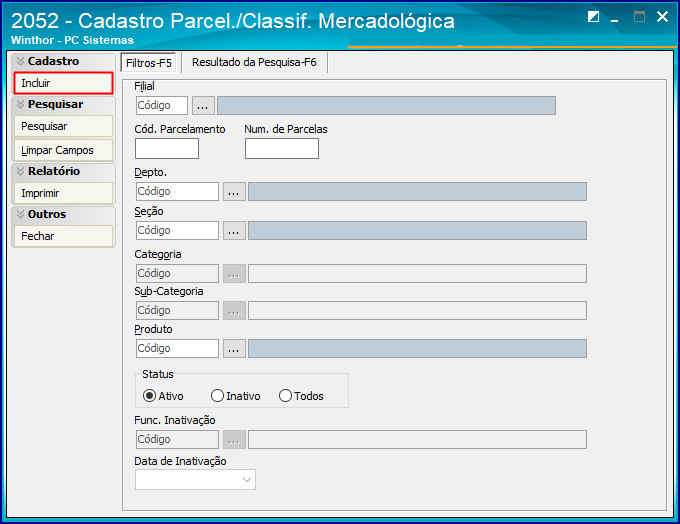Collapse the Outros sidebar group
This screenshot has height=524, width=680.
click(x=20, y=214)
